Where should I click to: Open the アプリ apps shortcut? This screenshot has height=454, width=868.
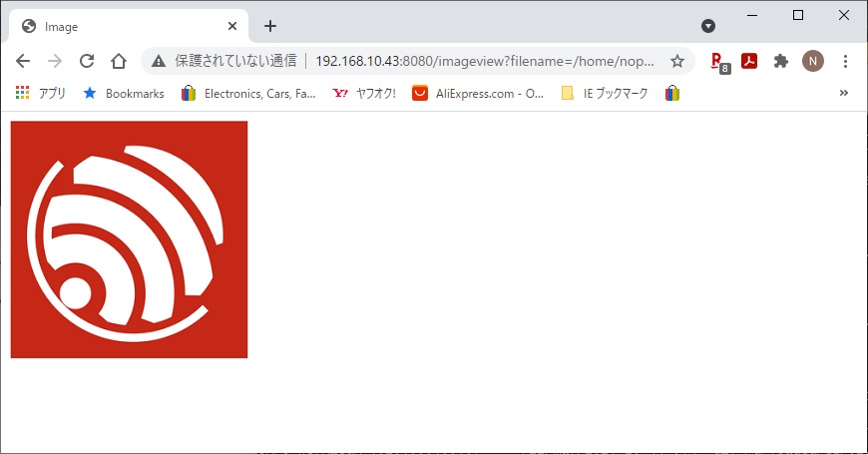[41, 93]
